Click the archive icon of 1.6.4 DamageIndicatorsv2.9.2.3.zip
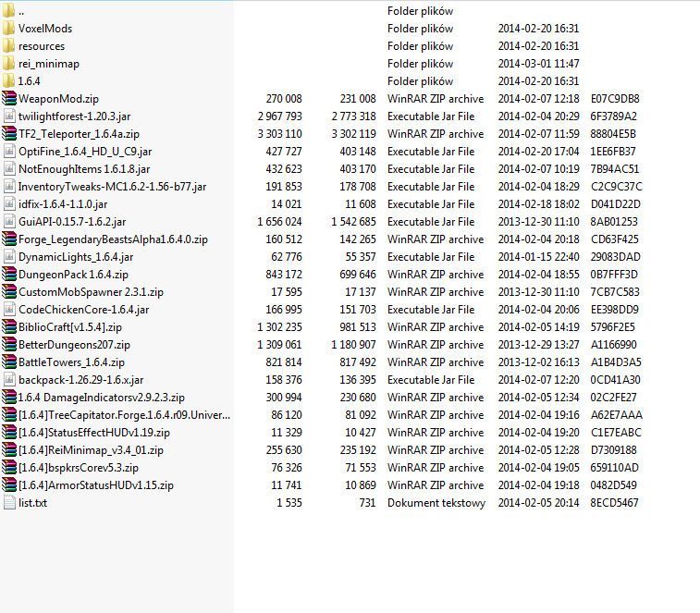Viewport: 700px width, 613px height. click(x=9, y=397)
